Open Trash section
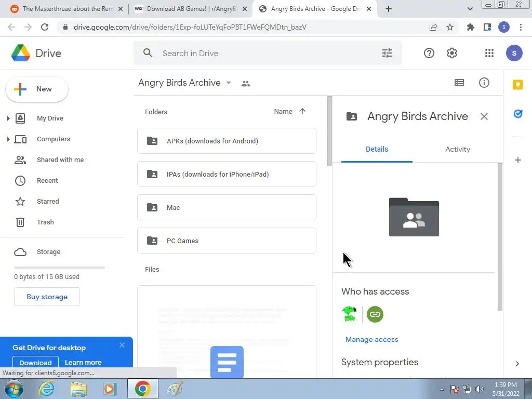 pyautogui.click(x=45, y=222)
